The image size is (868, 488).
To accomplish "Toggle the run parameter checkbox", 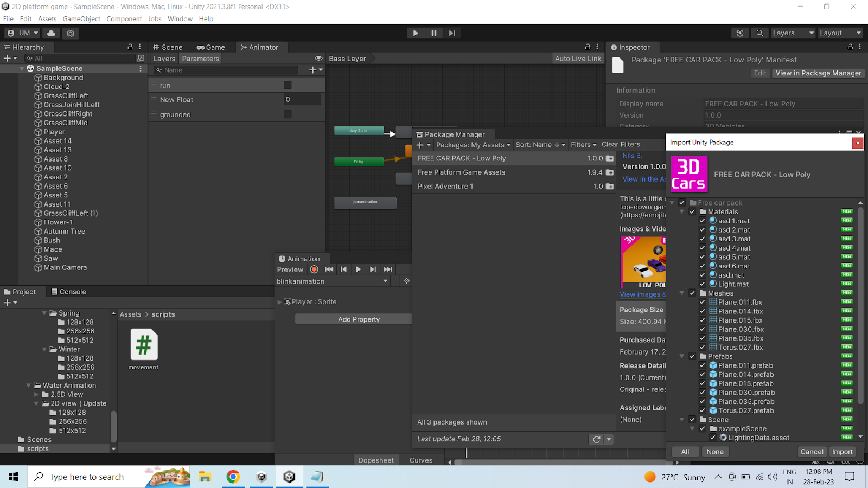I will (288, 85).
